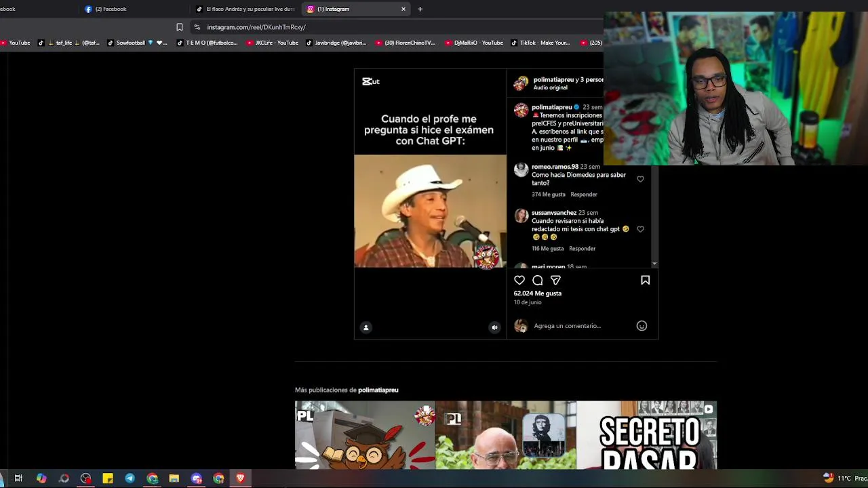
Task: Open polimatiapreu link in Más publicaciones
Action: click(378, 390)
